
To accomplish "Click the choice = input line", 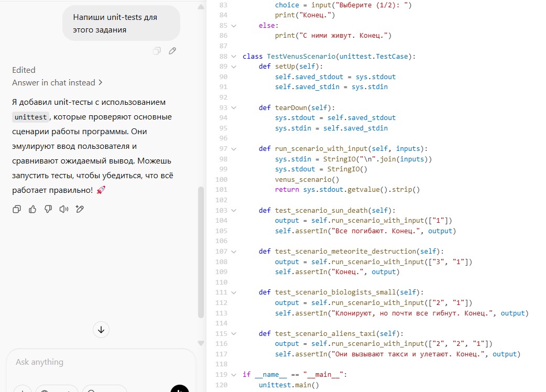I will click(x=343, y=5).
